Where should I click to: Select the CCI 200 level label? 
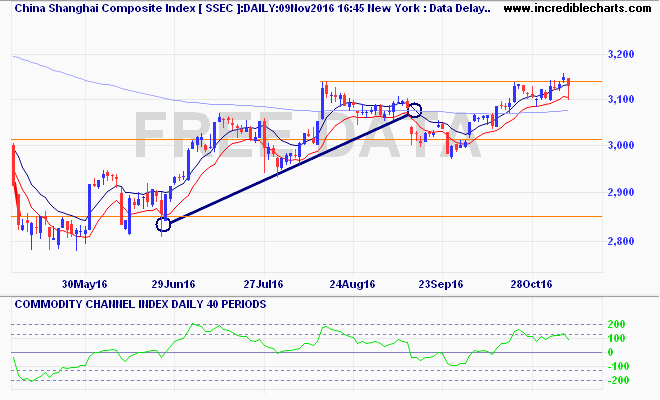point(617,324)
